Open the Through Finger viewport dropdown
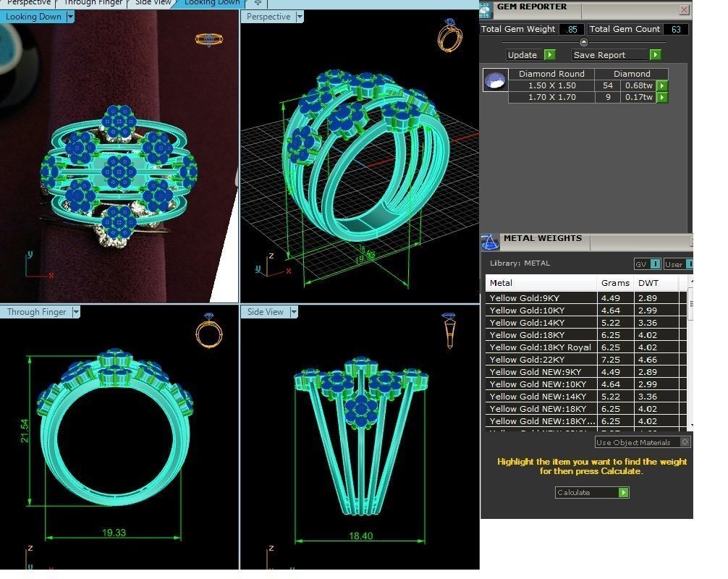Viewport: 728px width, 579px height. click(x=76, y=312)
